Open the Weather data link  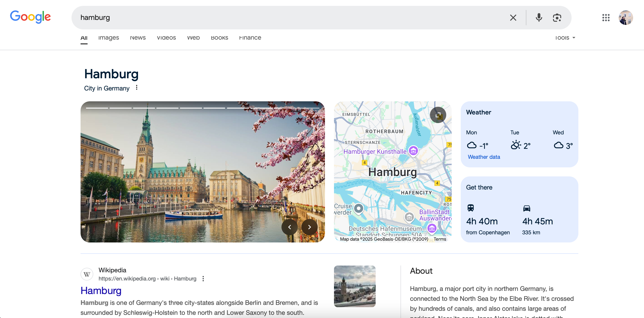[x=484, y=157]
